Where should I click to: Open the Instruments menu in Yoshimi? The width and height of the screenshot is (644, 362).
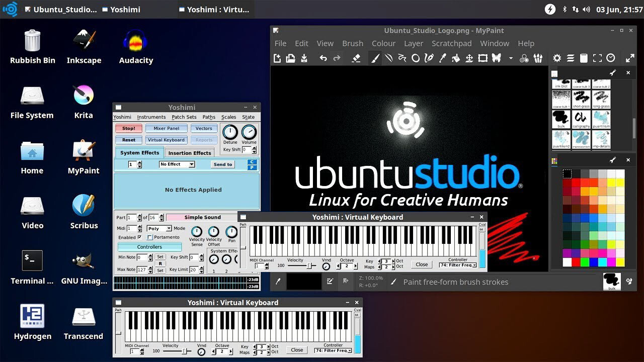click(x=151, y=117)
